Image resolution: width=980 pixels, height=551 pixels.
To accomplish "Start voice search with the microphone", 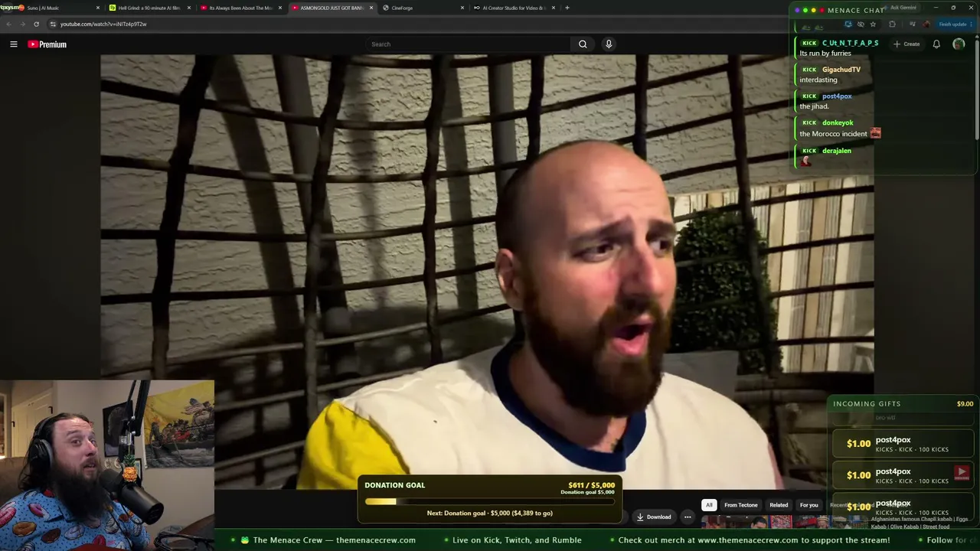I will click(609, 44).
